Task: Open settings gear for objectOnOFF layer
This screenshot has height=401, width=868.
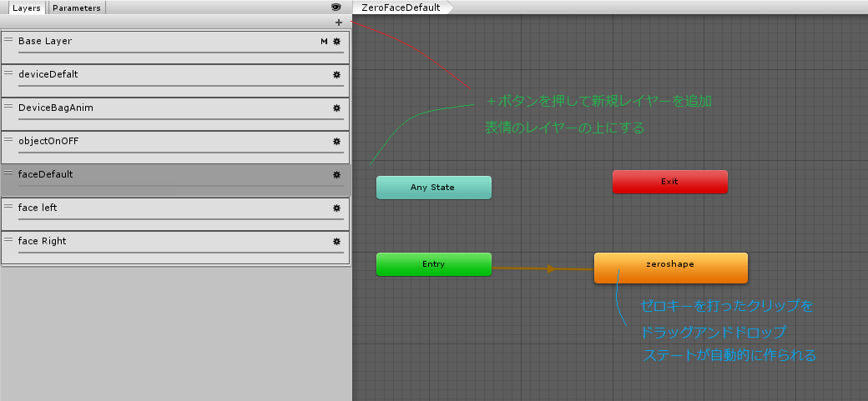Action: pyautogui.click(x=336, y=142)
